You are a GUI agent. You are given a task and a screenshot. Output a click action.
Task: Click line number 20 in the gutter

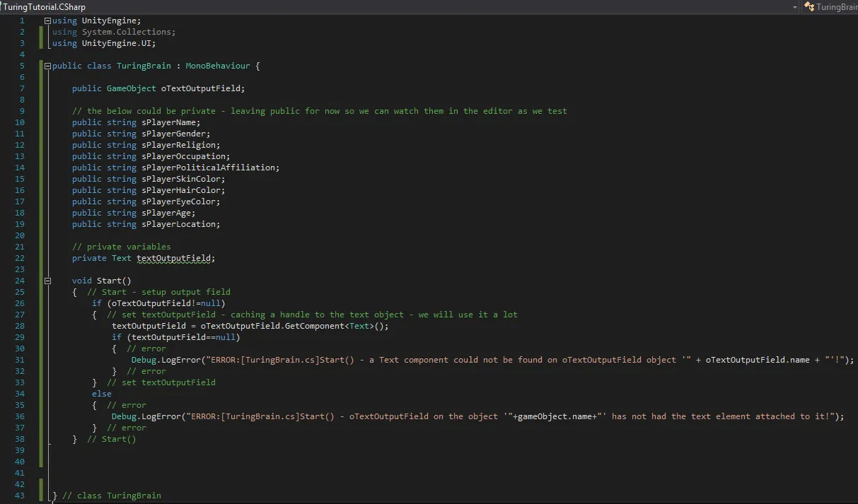[x=20, y=235]
